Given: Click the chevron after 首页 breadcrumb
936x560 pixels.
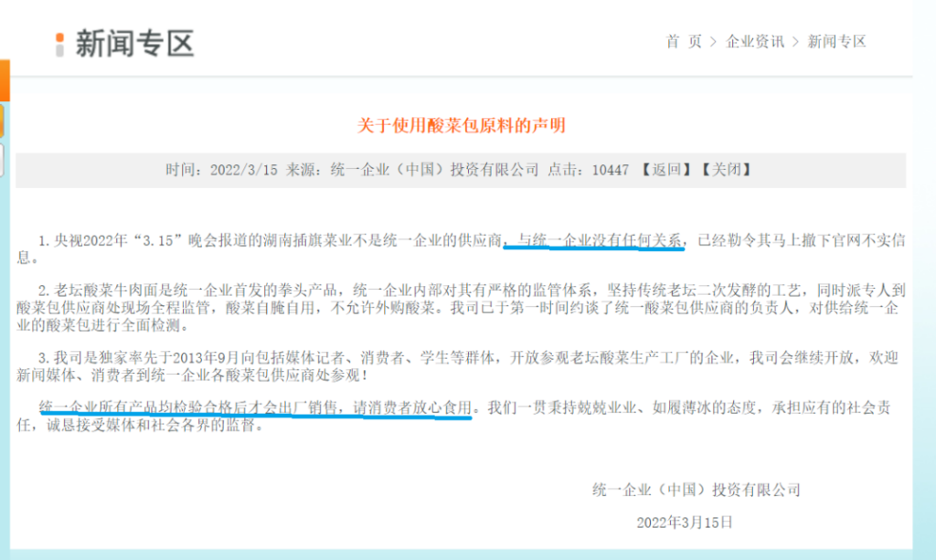Looking at the screenshot, I should click(x=713, y=42).
